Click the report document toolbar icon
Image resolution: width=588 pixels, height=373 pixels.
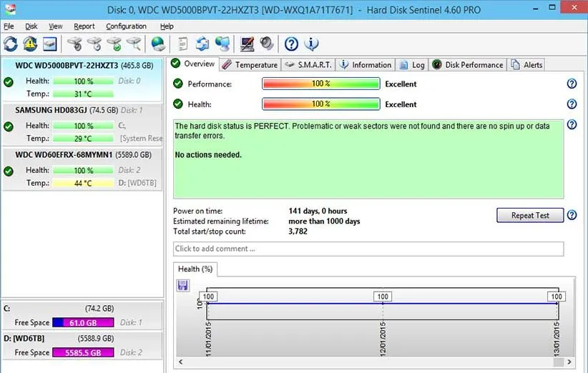point(183,44)
